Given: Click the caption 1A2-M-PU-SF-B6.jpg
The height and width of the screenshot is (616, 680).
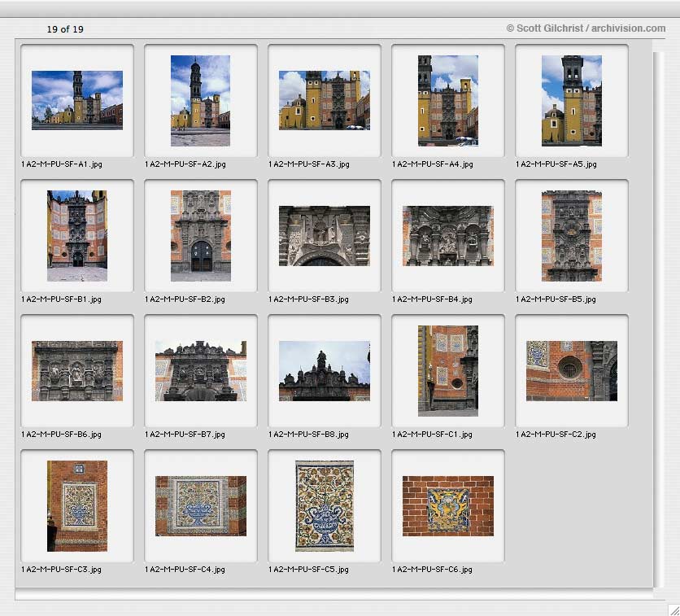Looking at the screenshot, I should pyautogui.click(x=61, y=435).
